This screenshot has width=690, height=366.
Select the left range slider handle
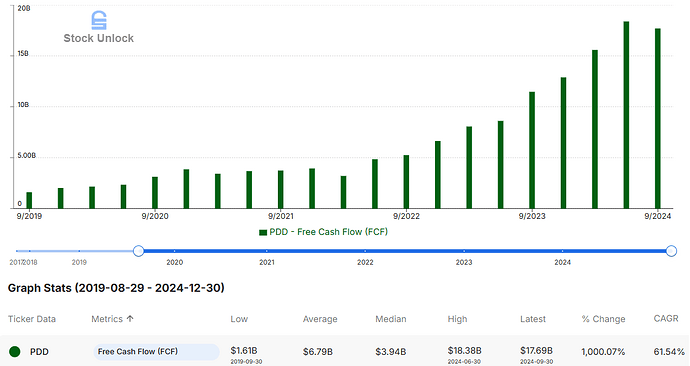tap(139, 251)
